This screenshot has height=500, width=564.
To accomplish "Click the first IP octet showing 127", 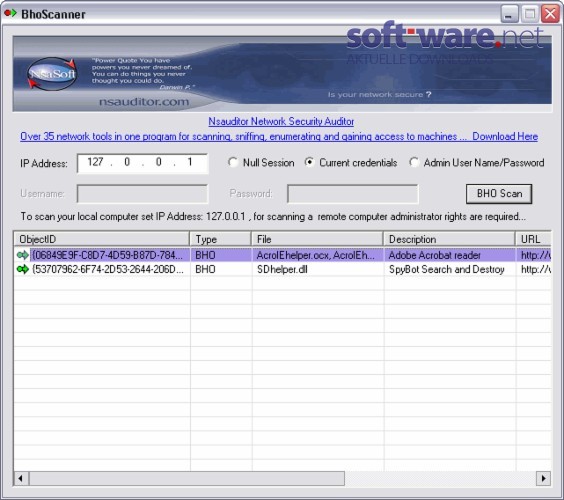I will point(95,162).
